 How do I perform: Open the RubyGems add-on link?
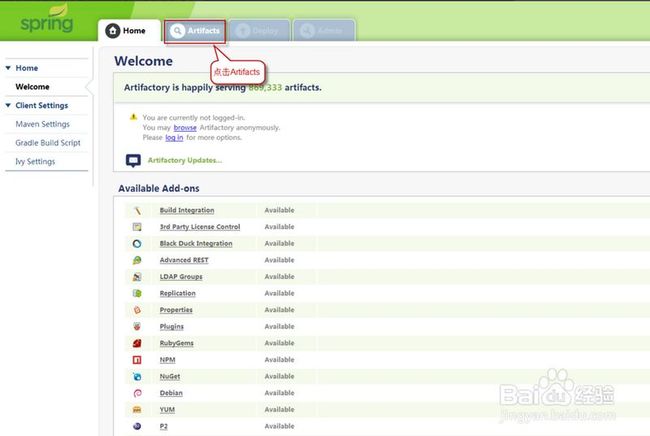pyautogui.click(x=177, y=343)
